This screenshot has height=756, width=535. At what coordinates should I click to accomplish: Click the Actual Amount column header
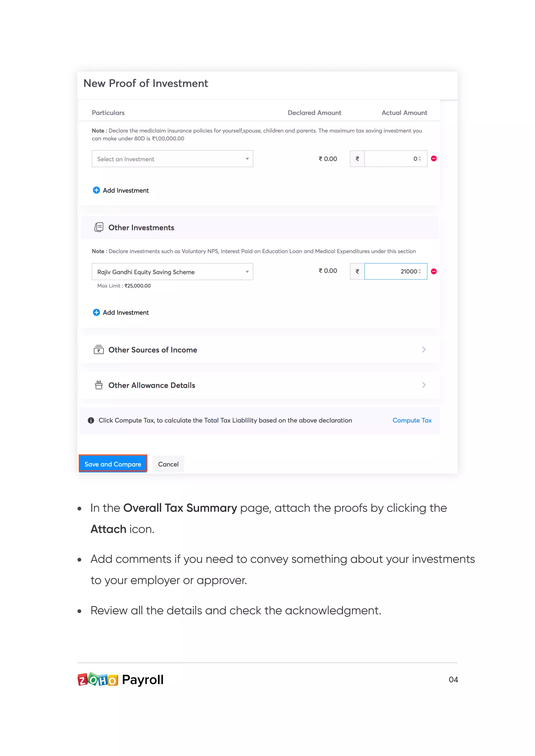(404, 113)
